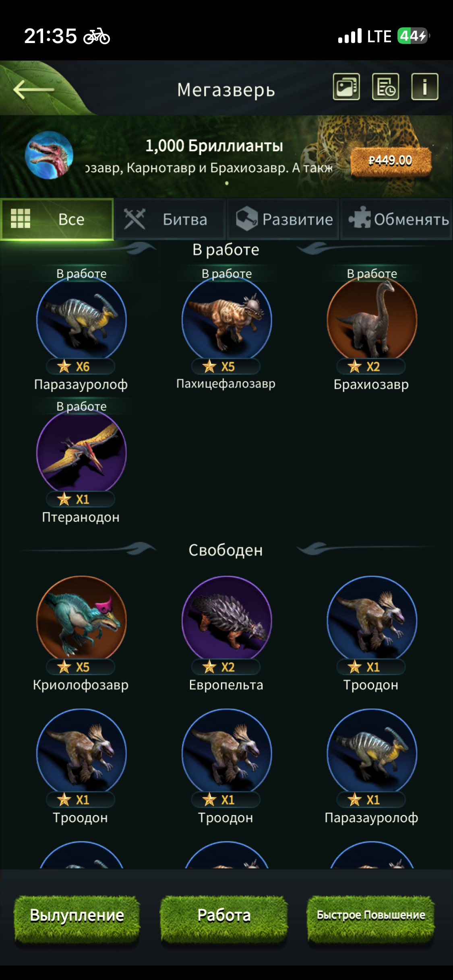Switch to the Битва tab
This screenshot has width=453, height=980.
click(x=170, y=219)
